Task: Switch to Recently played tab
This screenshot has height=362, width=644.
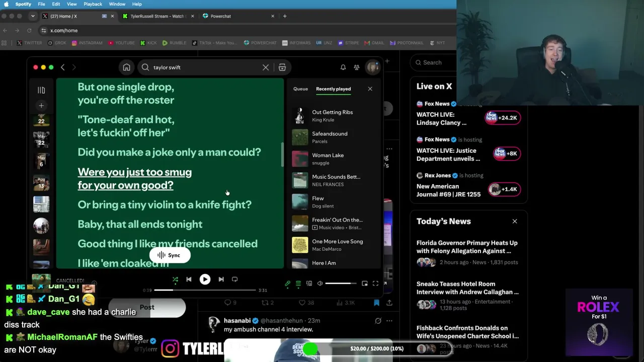Action: (333, 89)
